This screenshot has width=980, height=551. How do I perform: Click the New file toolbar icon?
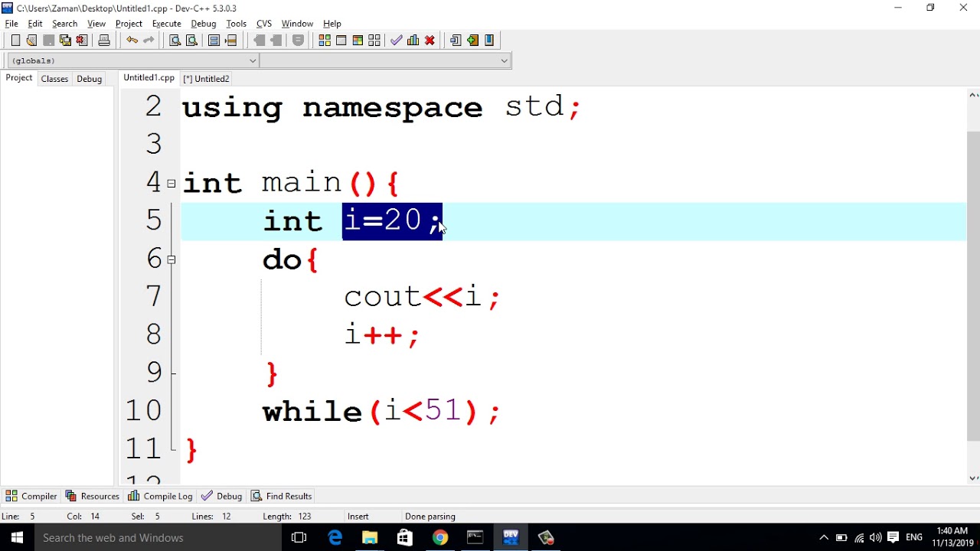15,41
